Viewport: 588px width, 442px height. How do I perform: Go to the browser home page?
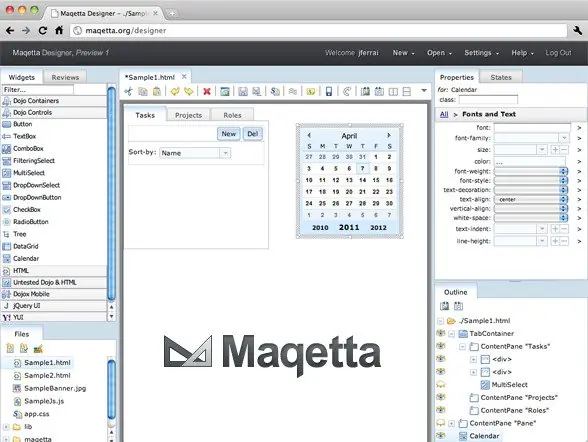[x=59, y=30]
